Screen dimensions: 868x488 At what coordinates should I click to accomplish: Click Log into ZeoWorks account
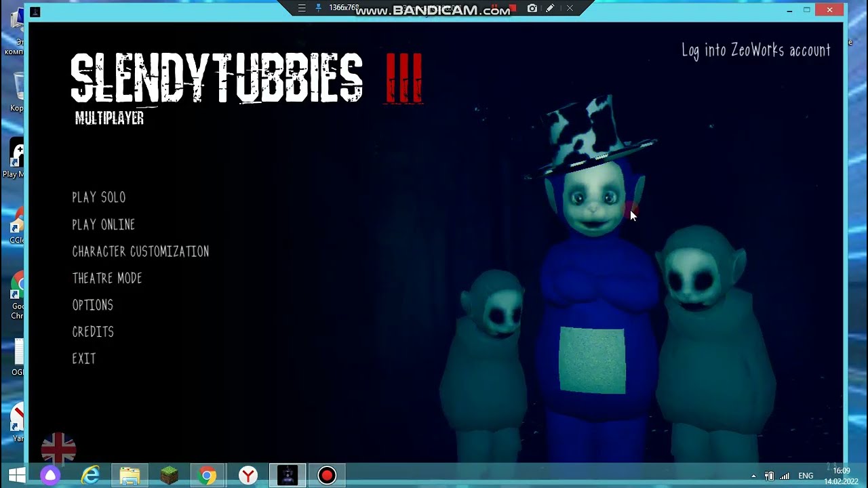(x=756, y=50)
